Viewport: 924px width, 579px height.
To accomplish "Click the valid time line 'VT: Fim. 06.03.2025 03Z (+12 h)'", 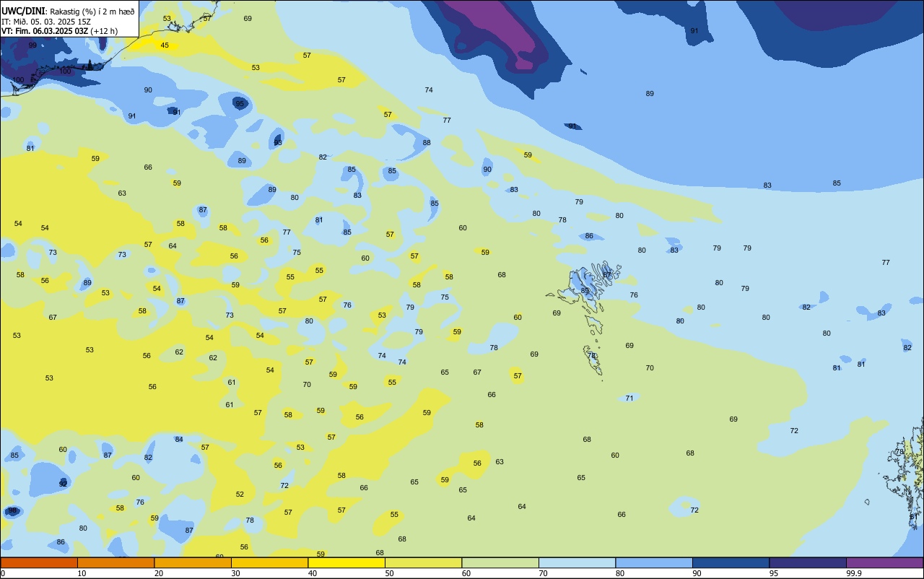I will (59, 31).
